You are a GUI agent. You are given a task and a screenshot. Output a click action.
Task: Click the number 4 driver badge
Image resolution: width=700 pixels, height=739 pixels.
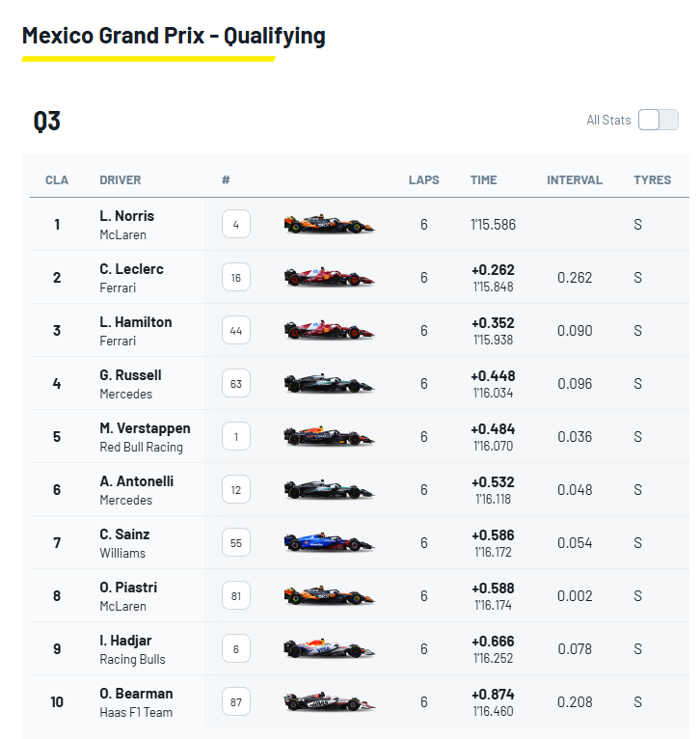click(x=235, y=225)
